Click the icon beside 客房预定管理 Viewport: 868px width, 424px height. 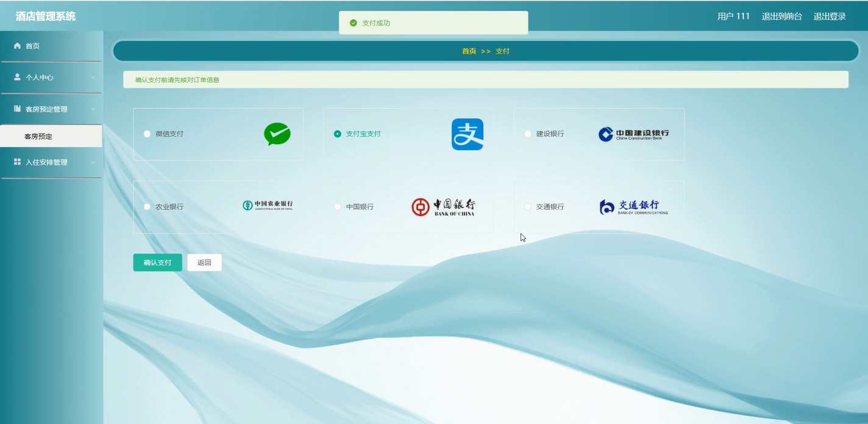coord(17,109)
